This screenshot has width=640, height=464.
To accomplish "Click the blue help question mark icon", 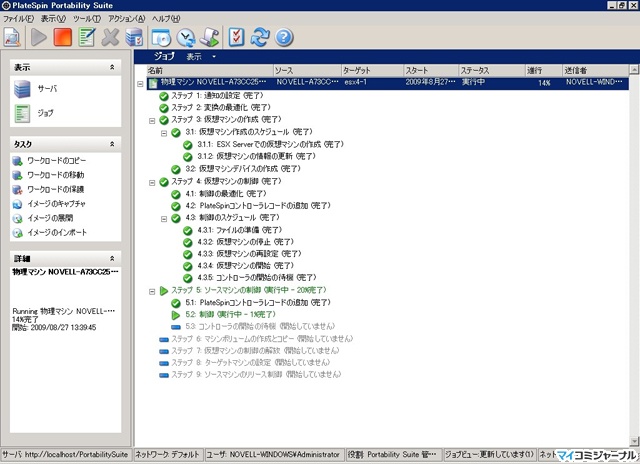I will pos(284,37).
